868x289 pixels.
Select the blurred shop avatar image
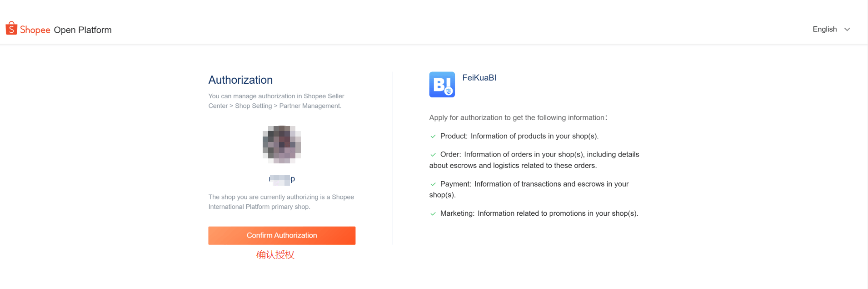coord(282,144)
